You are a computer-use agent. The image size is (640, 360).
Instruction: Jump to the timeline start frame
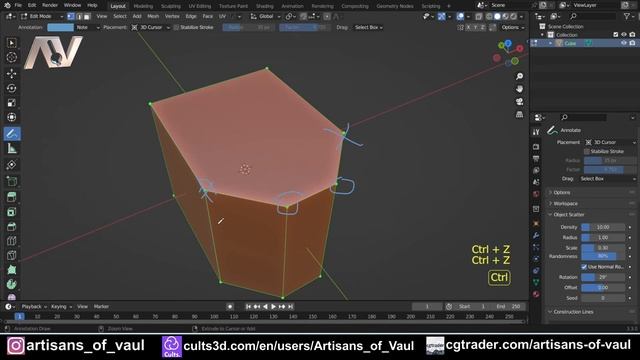point(248,307)
